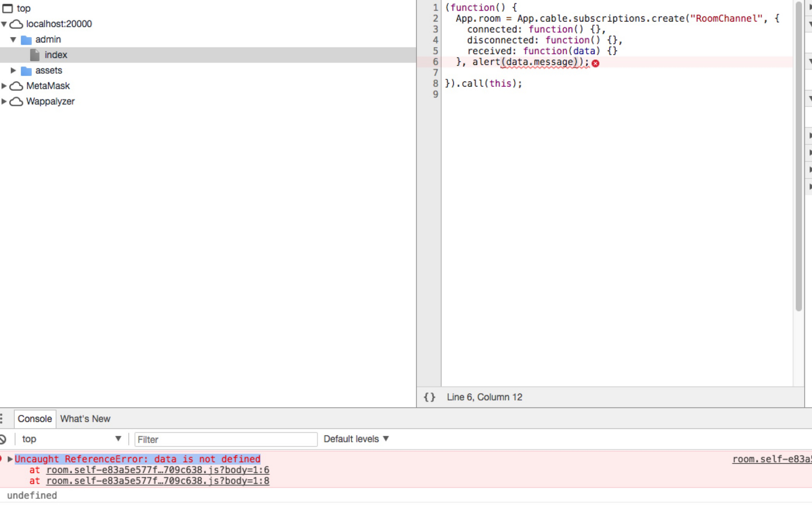Click the admin folder icon
The image size is (812, 508).
point(26,39)
